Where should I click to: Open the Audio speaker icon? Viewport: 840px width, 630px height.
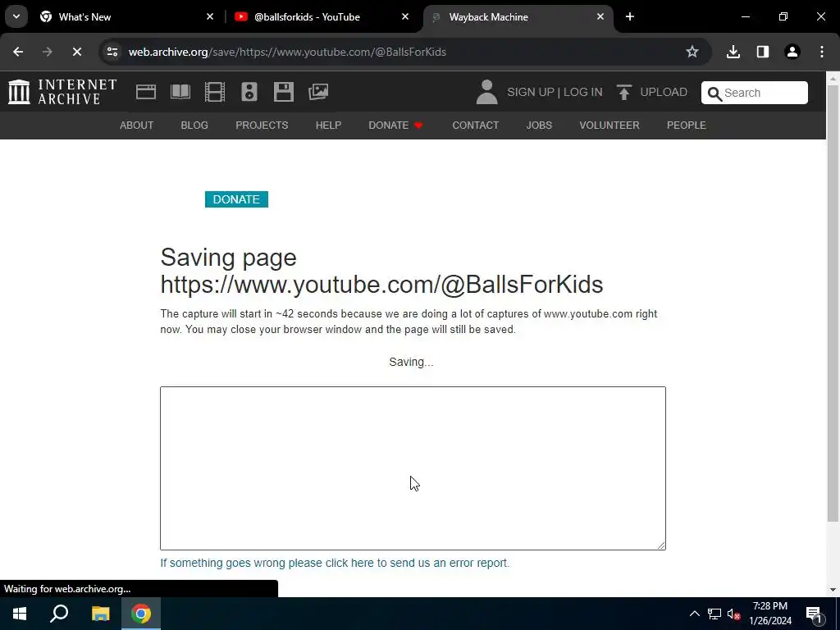click(249, 92)
